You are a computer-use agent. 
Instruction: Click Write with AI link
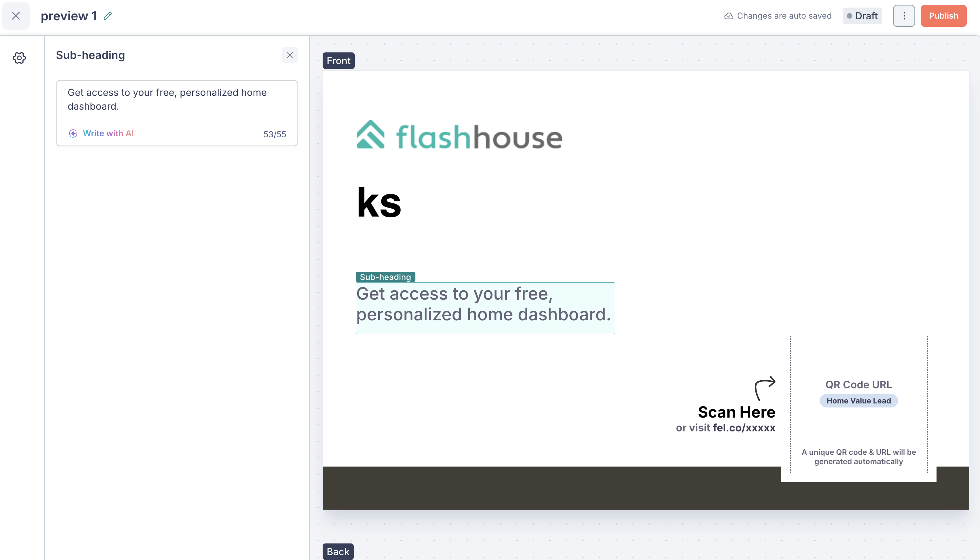coord(108,133)
